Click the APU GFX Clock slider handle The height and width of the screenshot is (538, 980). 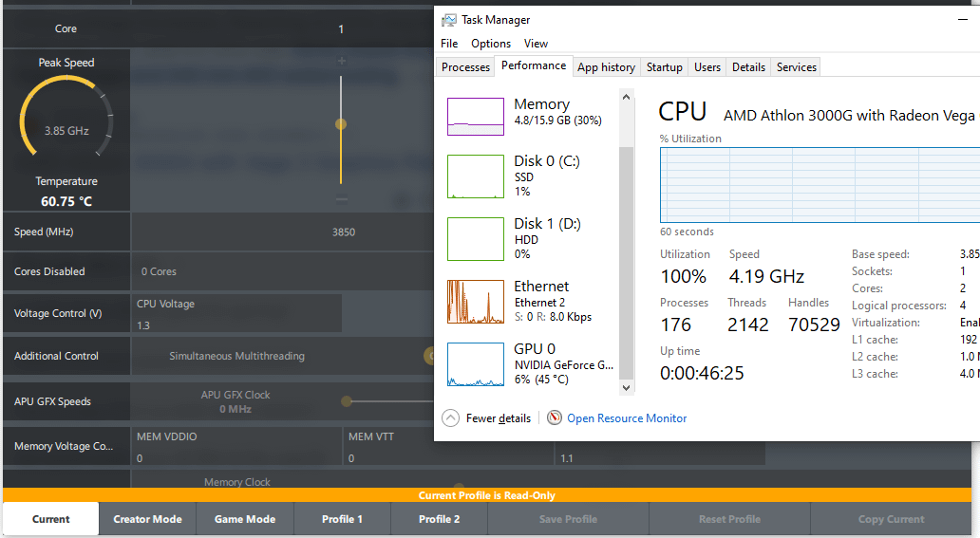(347, 401)
